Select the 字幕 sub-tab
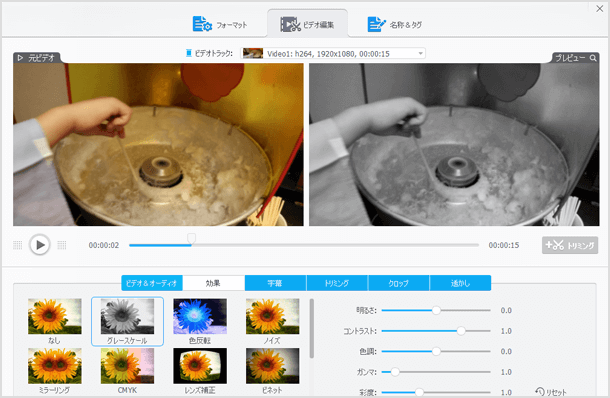 [x=275, y=283]
